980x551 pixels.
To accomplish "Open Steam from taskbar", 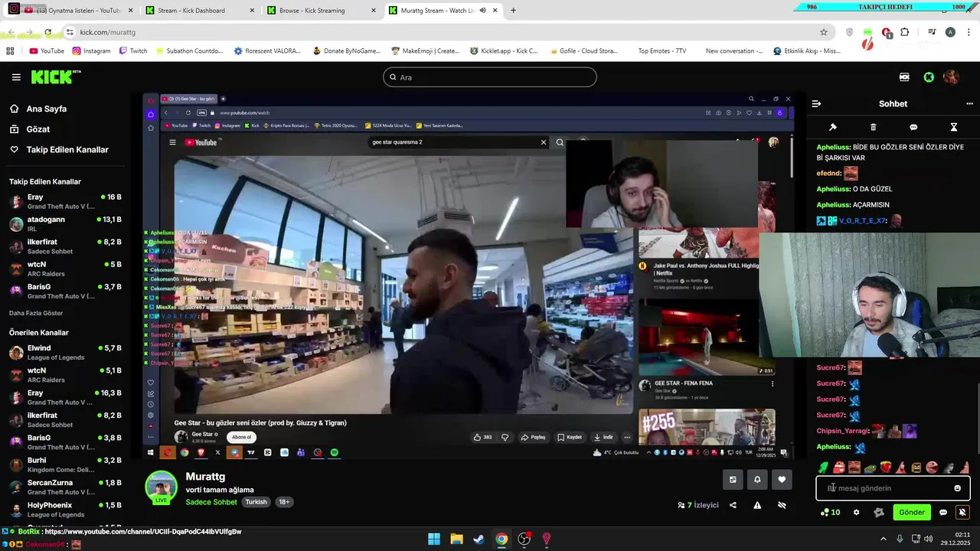I will (479, 539).
